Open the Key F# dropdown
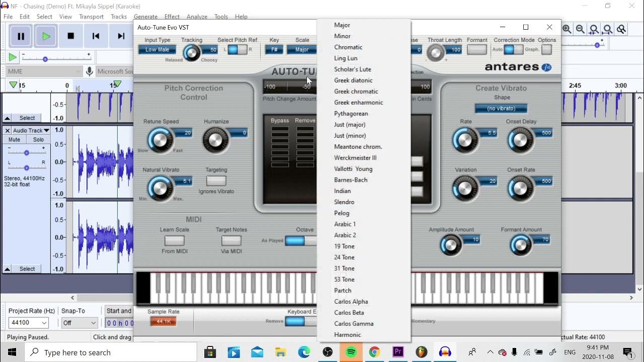Screen dimensions: 644x362 [x=274, y=50]
